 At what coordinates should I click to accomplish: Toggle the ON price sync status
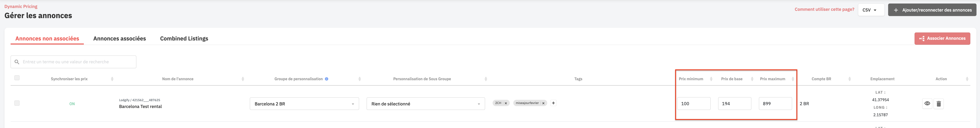72,104
